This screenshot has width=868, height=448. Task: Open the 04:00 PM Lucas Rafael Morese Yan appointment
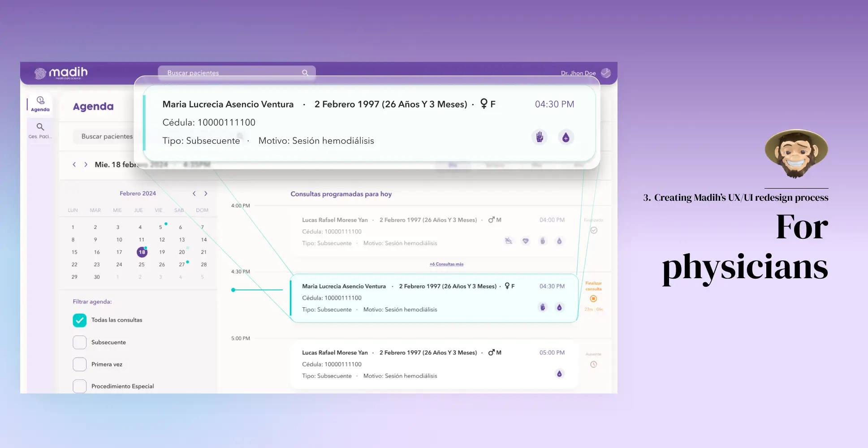click(x=433, y=232)
